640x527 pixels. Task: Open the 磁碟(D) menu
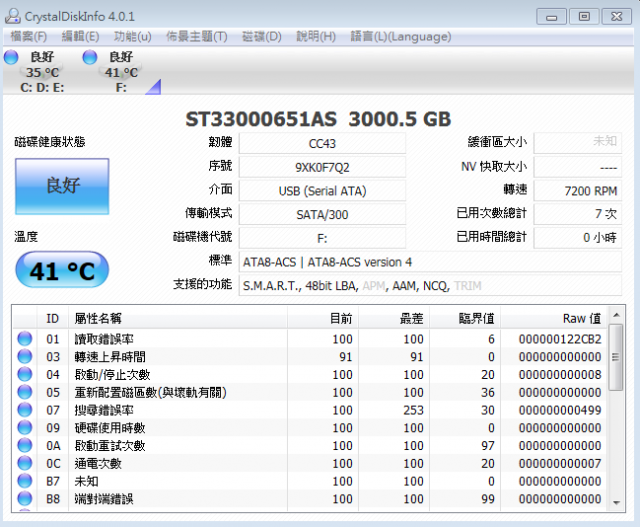point(262,37)
